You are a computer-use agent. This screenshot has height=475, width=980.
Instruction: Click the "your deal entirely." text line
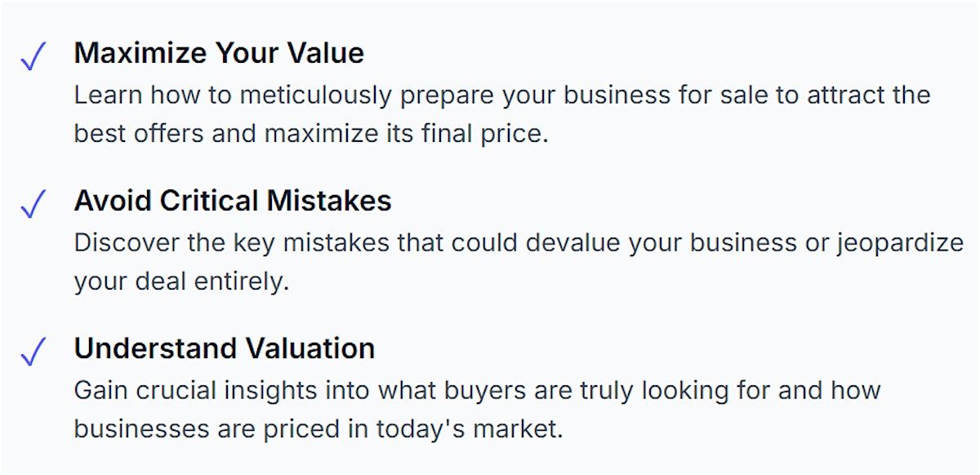(181, 281)
